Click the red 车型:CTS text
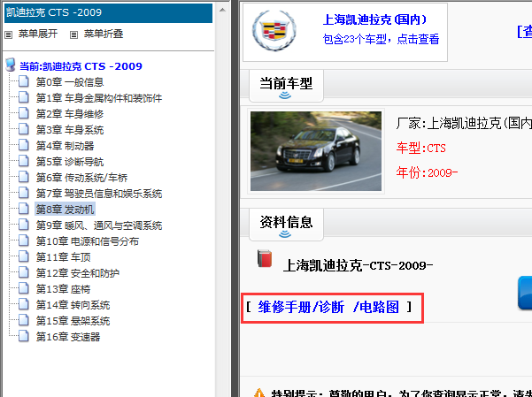Viewport: 532px width, 397px height. click(x=421, y=149)
